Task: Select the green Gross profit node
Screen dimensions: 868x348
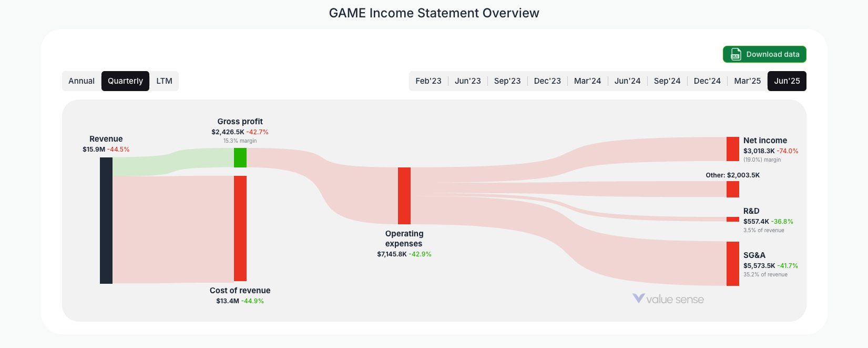Action: click(x=240, y=157)
